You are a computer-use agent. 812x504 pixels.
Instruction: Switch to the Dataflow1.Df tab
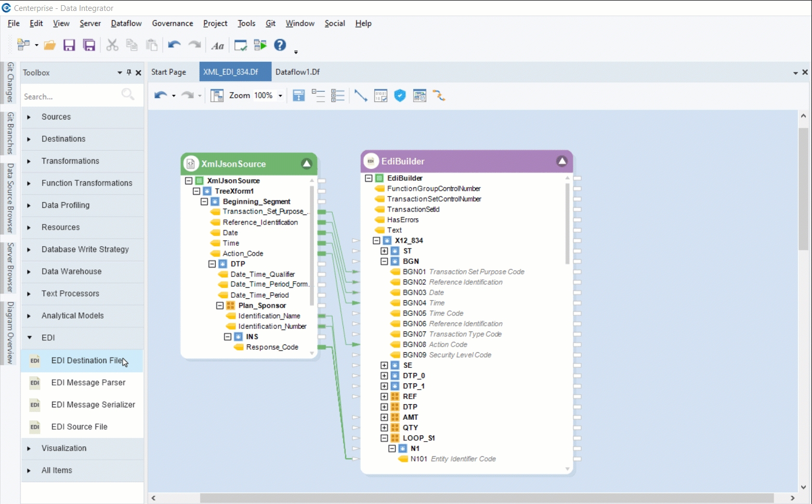tap(297, 72)
